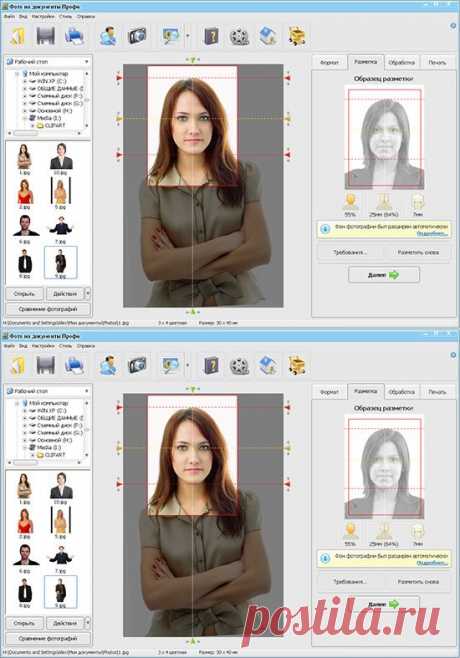Click the red crown line marker left of top window photo
The image size is (460, 658).
[119, 78]
